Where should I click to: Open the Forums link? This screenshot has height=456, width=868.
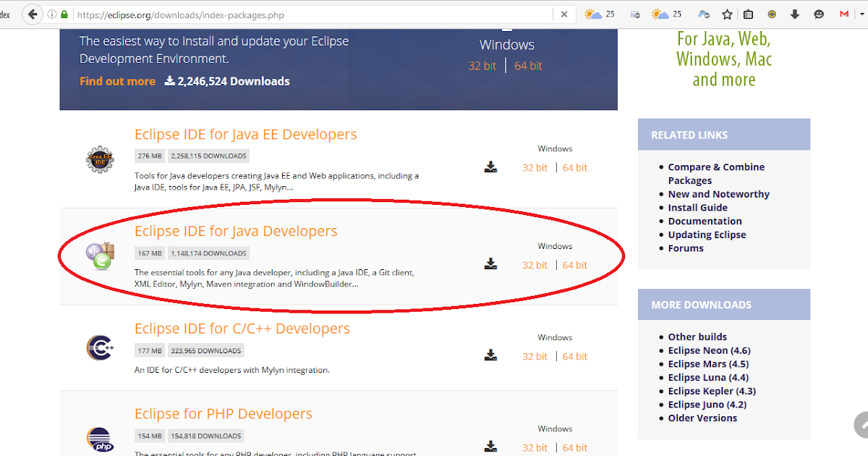pos(686,248)
